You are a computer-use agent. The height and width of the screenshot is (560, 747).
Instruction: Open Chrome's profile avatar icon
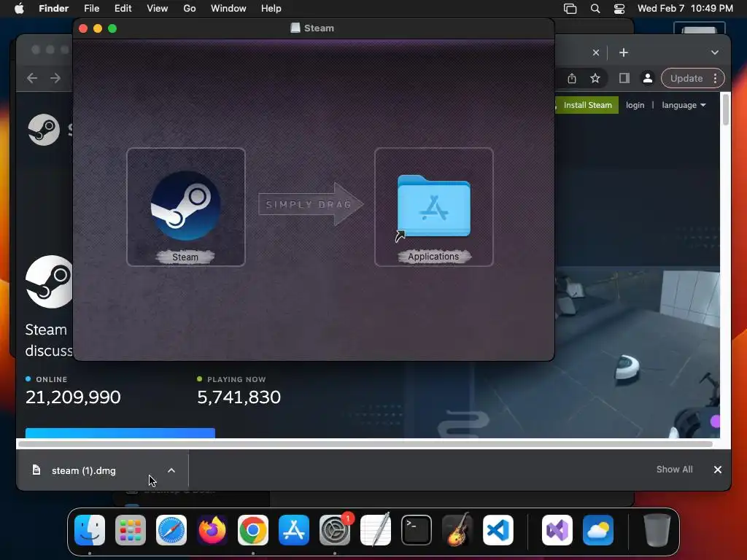coord(648,78)
